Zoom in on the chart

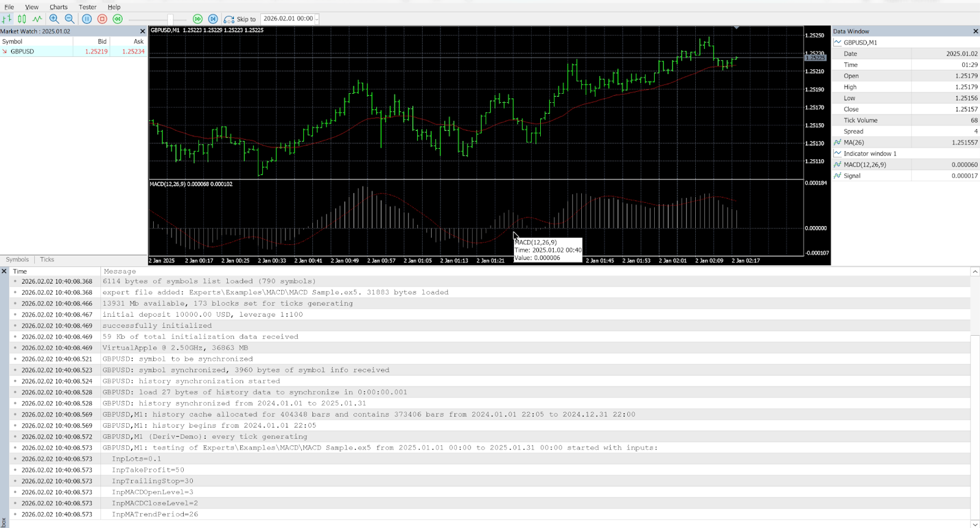[x=54, y=19]
